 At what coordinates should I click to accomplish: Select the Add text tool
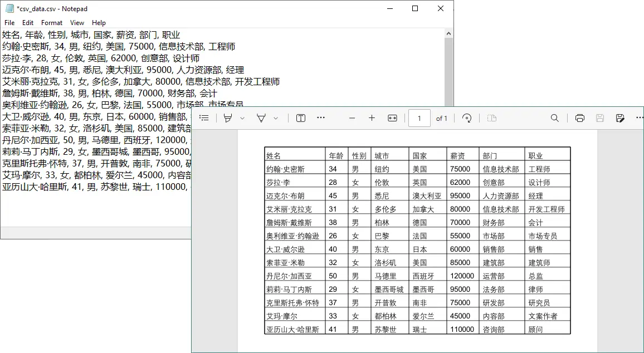point(300,117)
